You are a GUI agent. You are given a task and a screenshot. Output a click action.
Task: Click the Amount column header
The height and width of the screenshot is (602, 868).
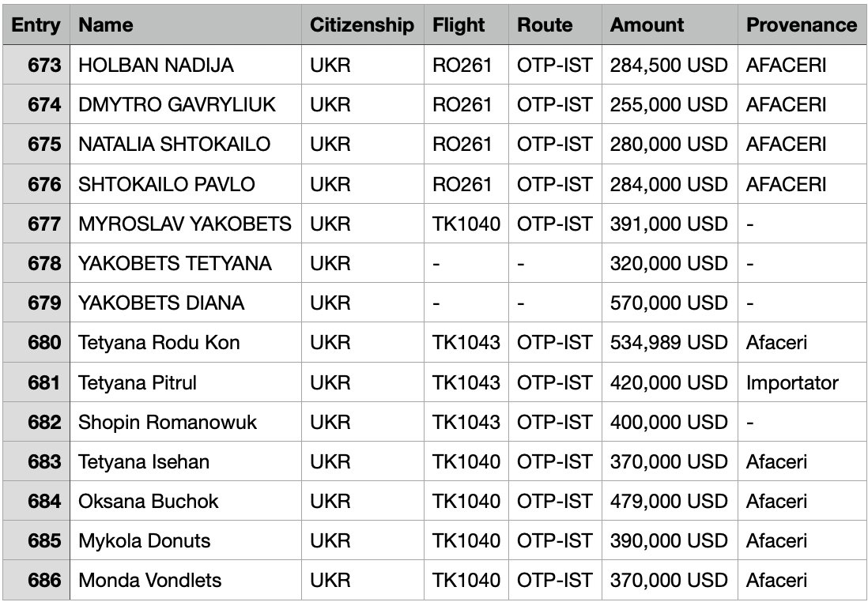pos(670,25)
